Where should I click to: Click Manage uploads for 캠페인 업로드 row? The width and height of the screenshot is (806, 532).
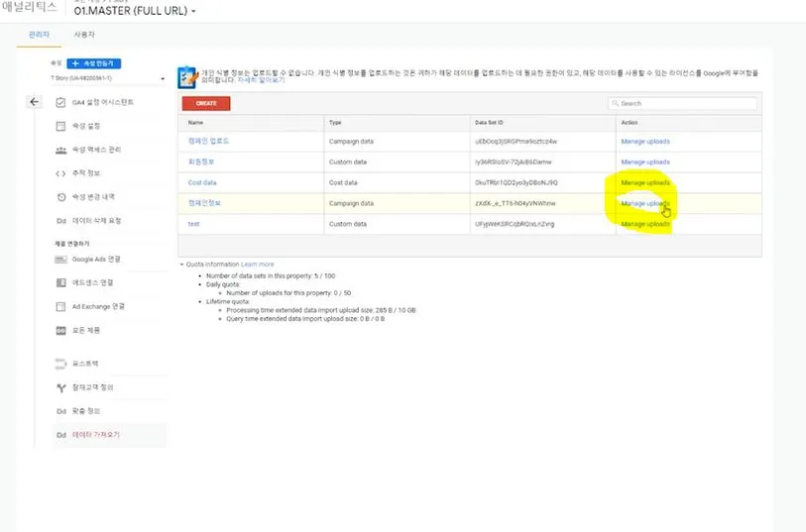(x=645, y=142)
